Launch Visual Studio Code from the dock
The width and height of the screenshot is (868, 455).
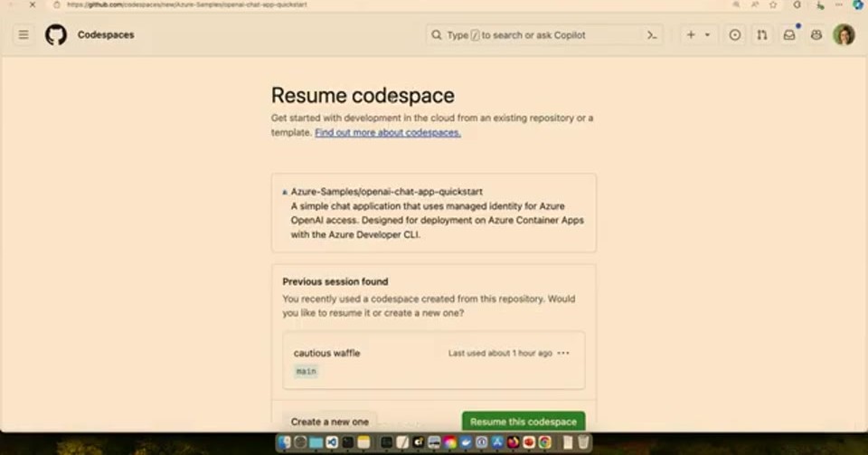tap(332, 442)
